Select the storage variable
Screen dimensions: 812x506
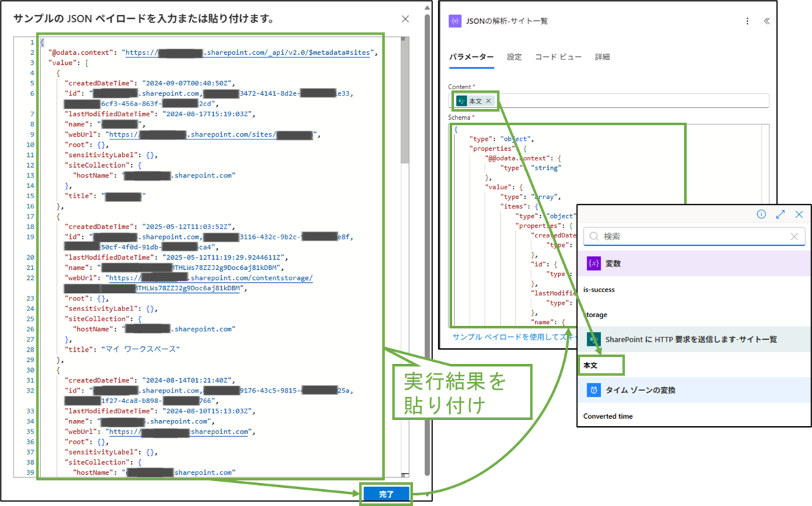(595, 315)
